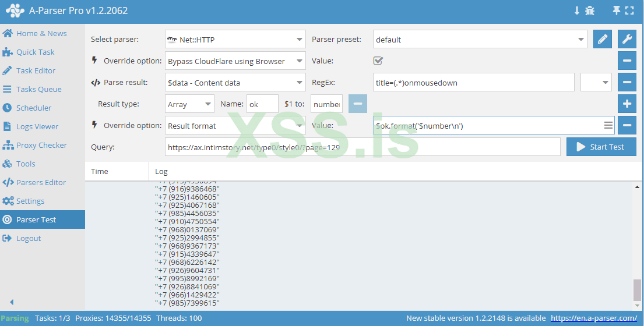644x326 pixels.
Task: Click Result format value field
Action: coord(494,126)
